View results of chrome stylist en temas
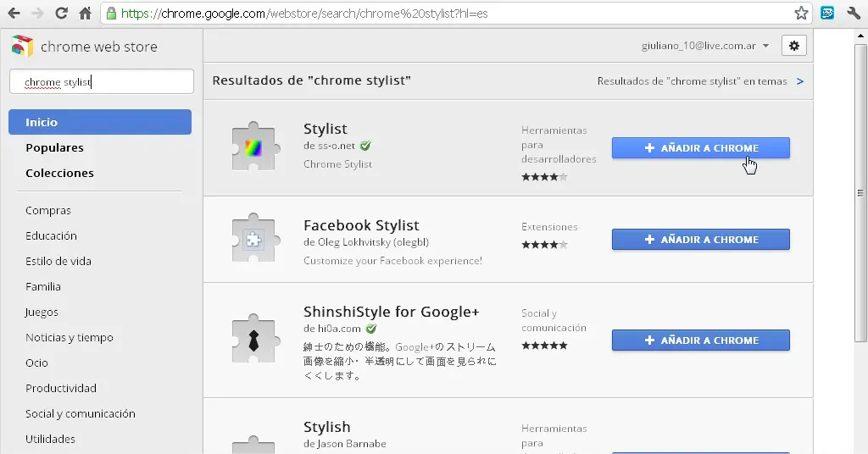 tap(692, 81)
